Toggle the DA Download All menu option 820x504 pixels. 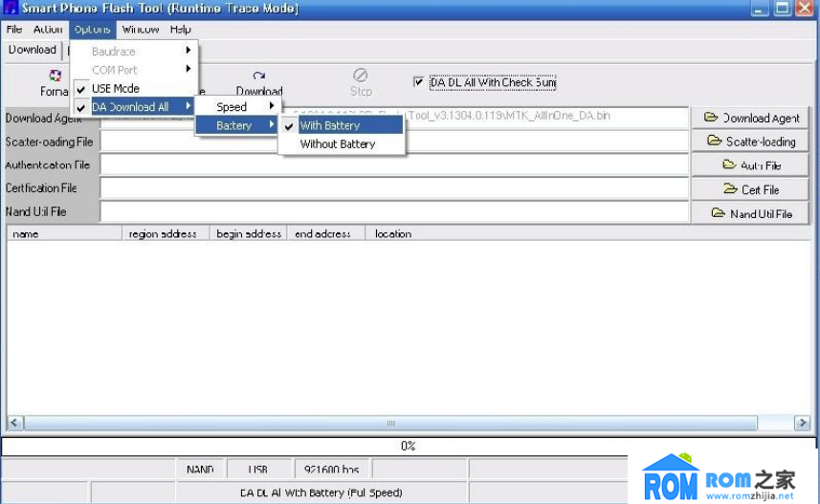click(134, 107)
